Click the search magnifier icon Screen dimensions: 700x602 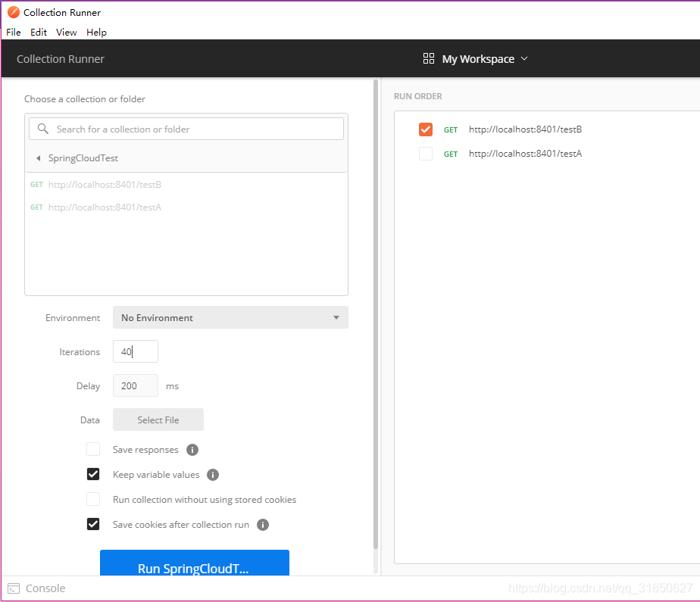43,129
